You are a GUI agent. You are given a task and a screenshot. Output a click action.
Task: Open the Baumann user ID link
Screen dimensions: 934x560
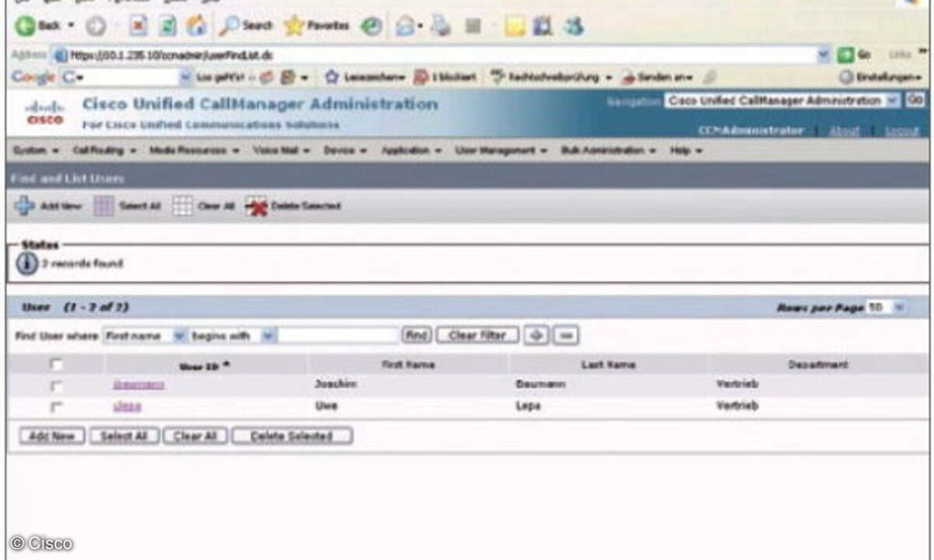click(x=139, y=384)
